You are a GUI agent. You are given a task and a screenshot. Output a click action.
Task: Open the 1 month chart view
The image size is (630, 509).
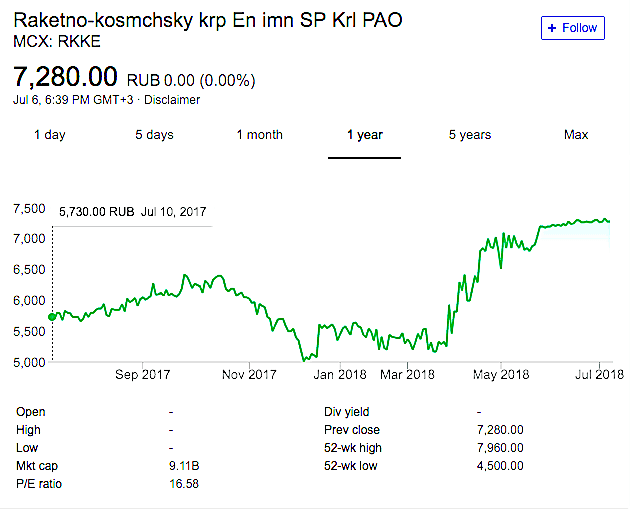(x=259, y=135)
